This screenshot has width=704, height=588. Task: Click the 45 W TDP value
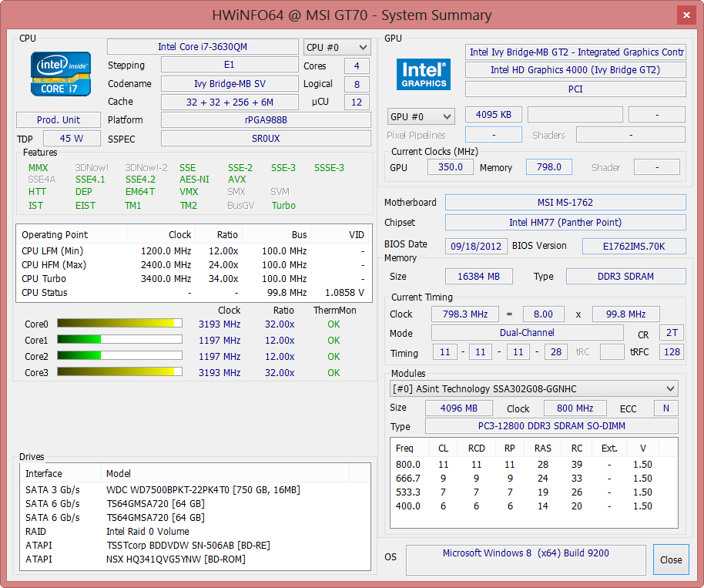(x=72, y=139)
